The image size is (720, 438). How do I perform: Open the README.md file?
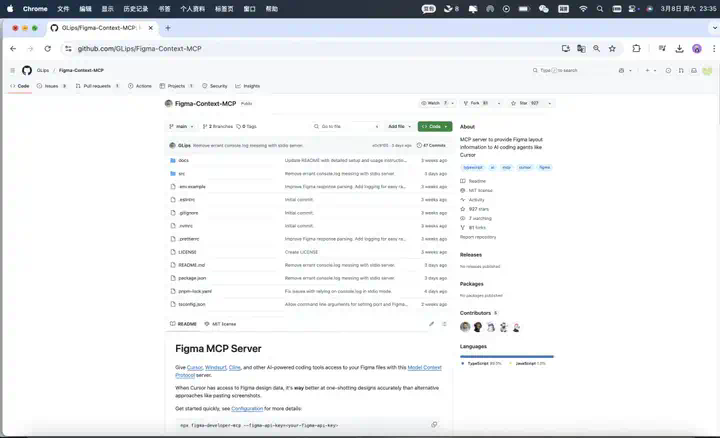click(x=191, y=265)
